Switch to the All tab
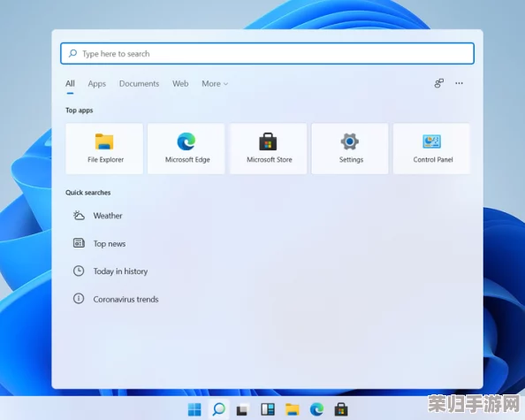 point(70,83)
